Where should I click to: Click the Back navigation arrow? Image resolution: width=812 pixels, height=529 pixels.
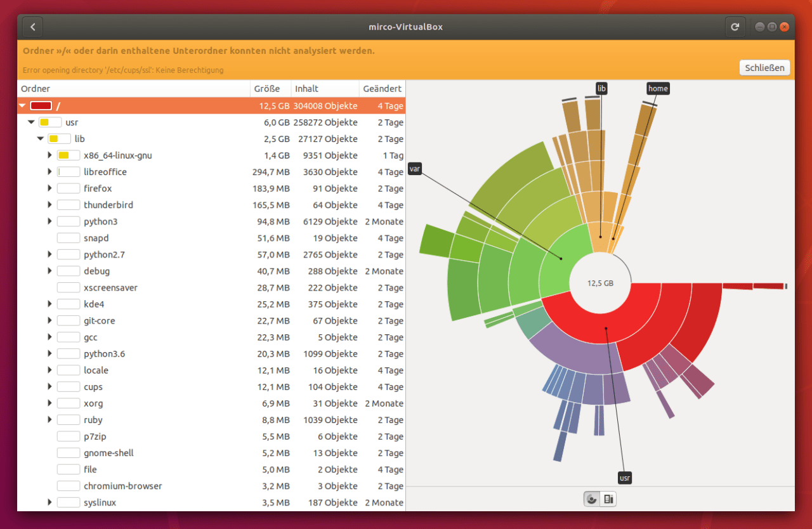tap(32, 27)
